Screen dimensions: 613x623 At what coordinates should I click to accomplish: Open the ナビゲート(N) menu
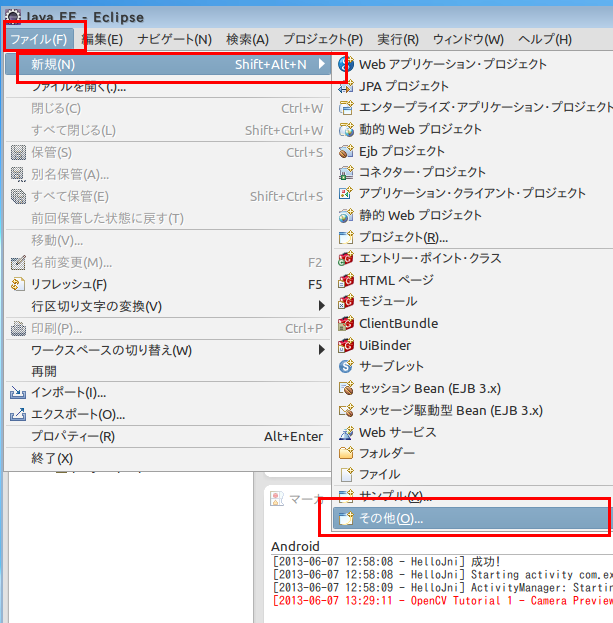click(174, 39)
